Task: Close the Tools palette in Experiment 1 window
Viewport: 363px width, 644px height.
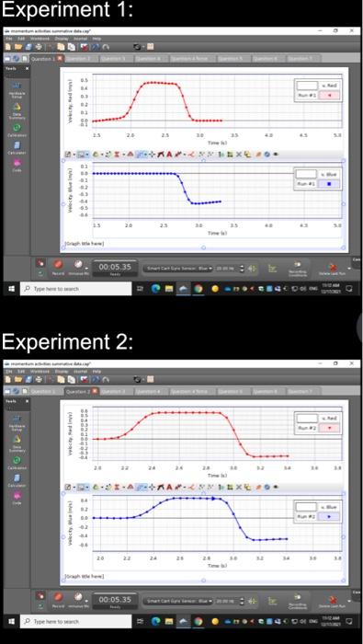Action: 27,68
